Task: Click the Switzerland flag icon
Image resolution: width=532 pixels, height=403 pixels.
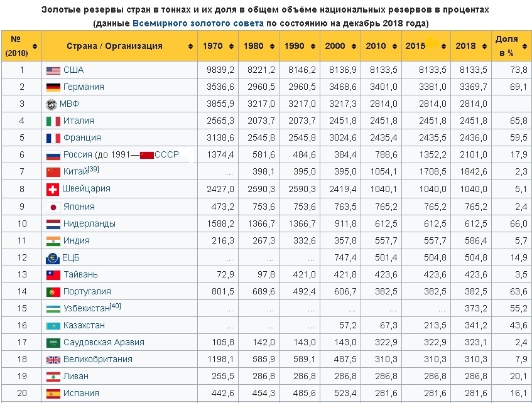Action: tap(53, 189)
